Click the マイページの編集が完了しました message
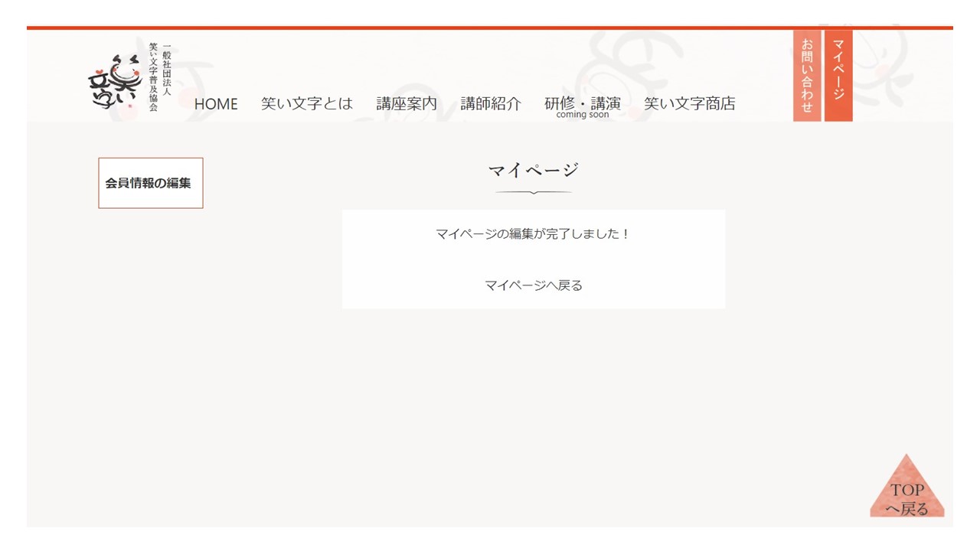The image size is (980, 551). (x=534, y=234)
